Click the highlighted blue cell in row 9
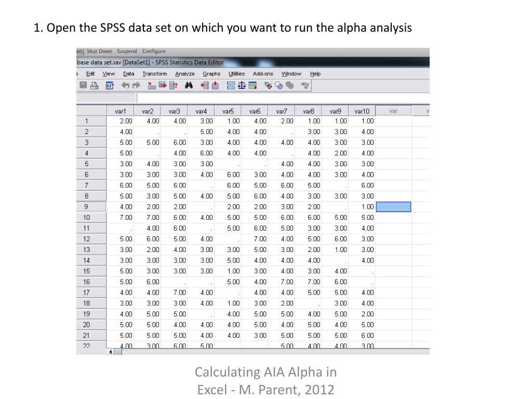The image size is (532, 399). (x=394, y=207)
